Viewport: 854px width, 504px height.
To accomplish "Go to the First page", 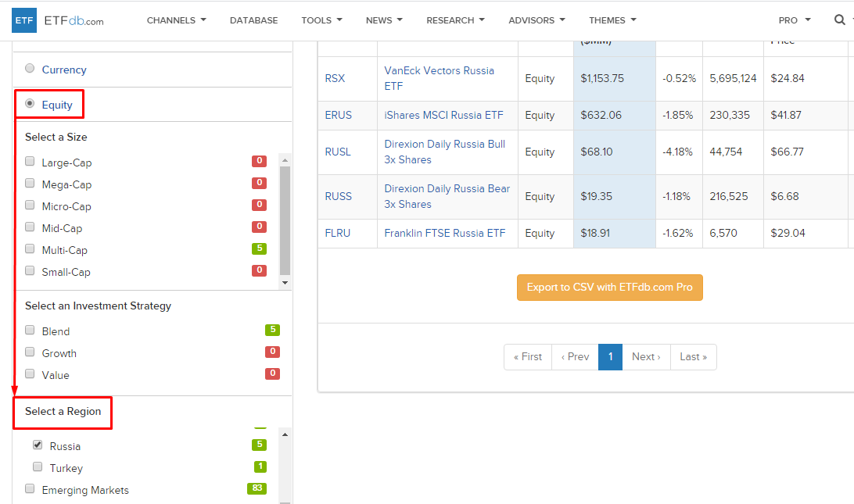I will [x=528, y=357].
